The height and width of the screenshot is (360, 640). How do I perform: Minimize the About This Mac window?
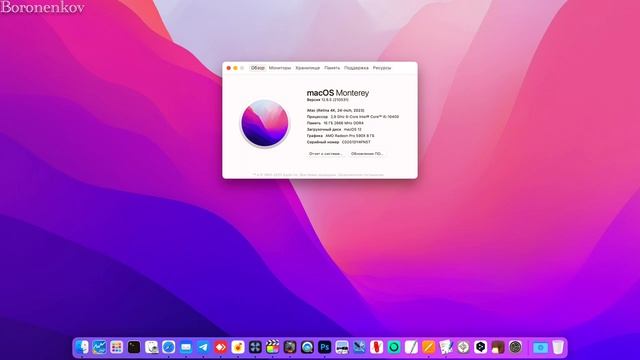(x=236, y=68)
